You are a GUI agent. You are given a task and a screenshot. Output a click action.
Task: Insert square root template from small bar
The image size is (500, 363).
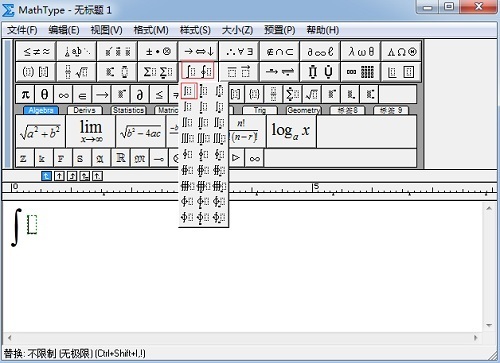(x=312, y=95)
